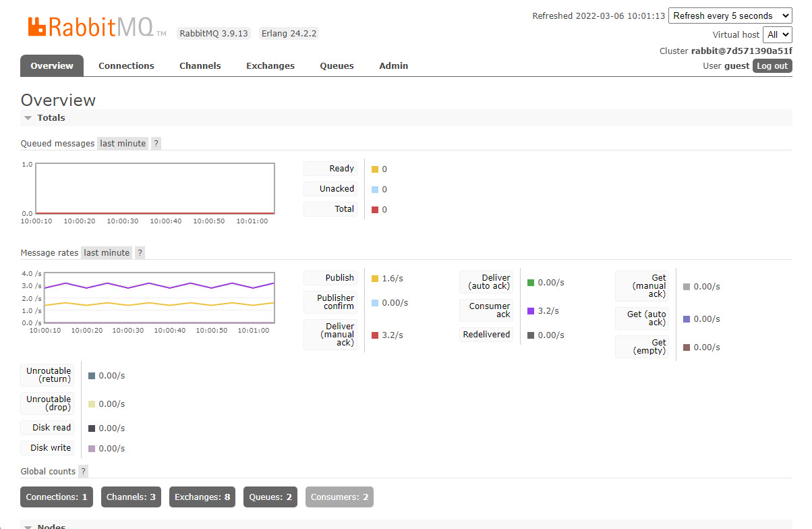
Task: Open the Admin tab
Action: coord(393,65)
